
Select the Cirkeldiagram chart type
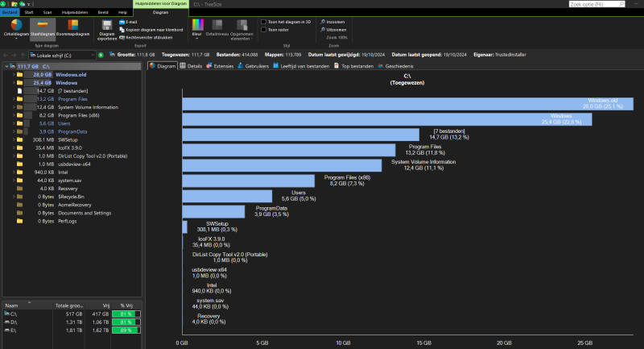pos(16,31)
